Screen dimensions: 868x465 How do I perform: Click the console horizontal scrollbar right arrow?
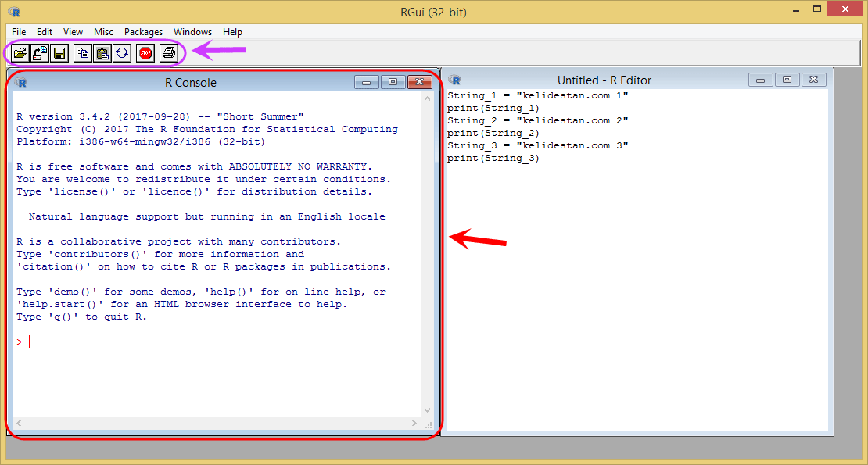tap(414, 423)
